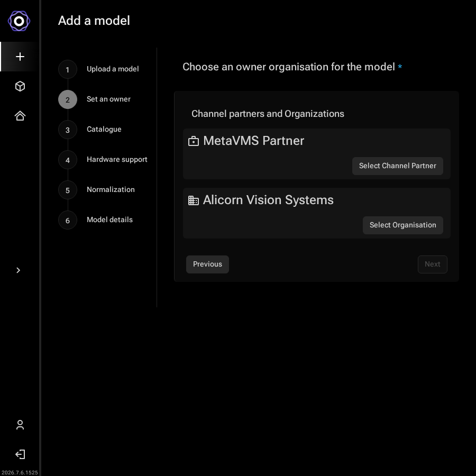Select step 2 Set an owner

[95, 99]
